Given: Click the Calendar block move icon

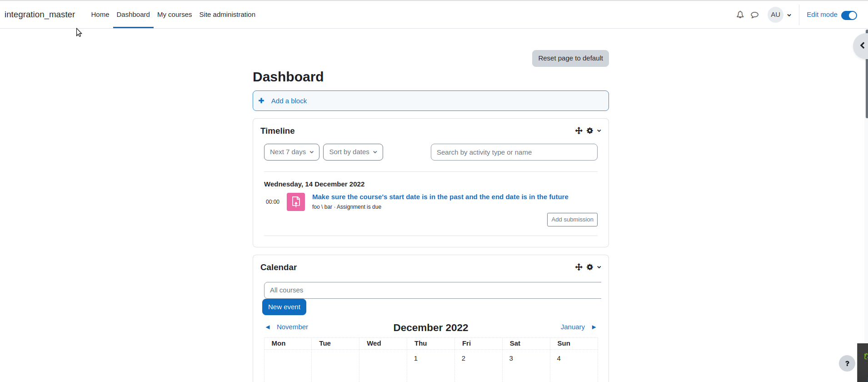Looking at the screenshot, I should [579, 267].
